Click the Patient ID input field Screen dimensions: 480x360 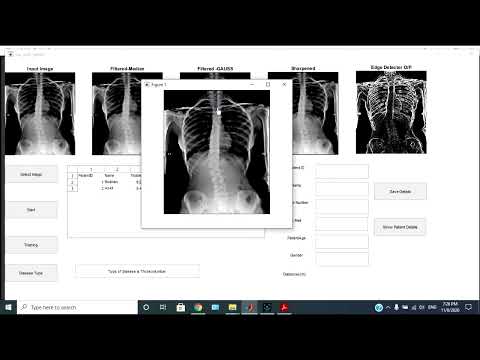342,171
